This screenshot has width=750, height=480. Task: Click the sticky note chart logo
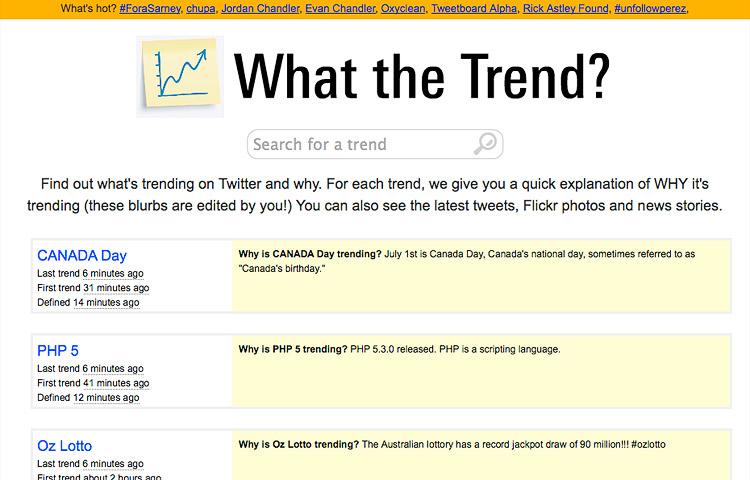coord(180,77)
